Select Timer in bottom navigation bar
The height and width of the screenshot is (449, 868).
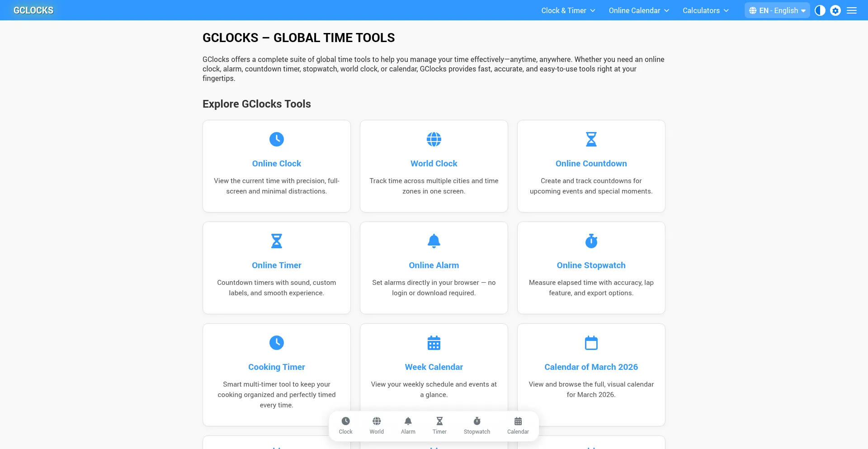click(439, 426)
